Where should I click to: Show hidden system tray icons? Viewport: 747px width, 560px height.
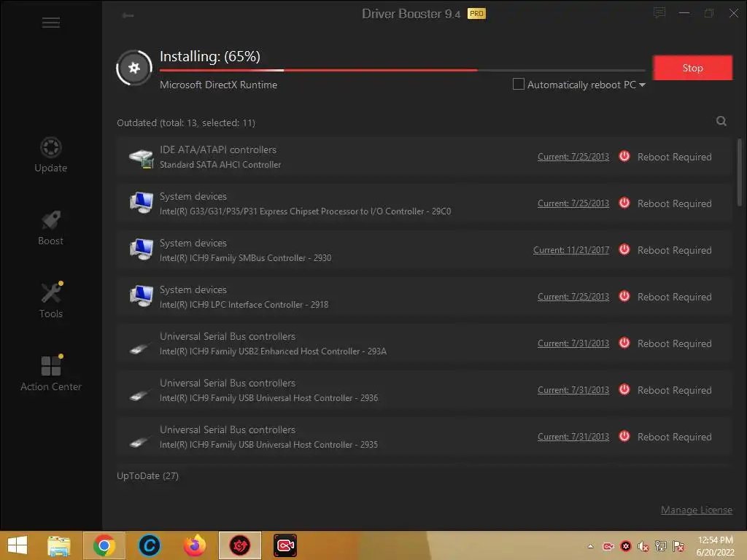[591, 546]
